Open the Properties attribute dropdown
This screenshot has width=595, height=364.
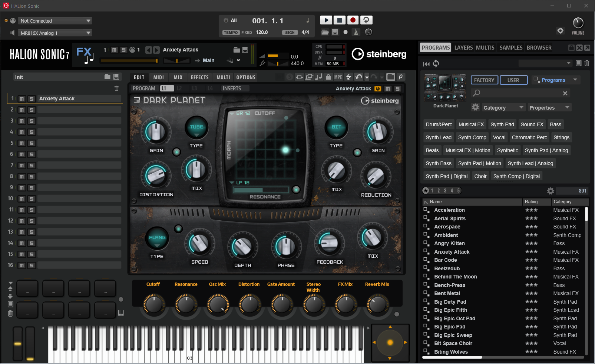[x=549, y=108]
